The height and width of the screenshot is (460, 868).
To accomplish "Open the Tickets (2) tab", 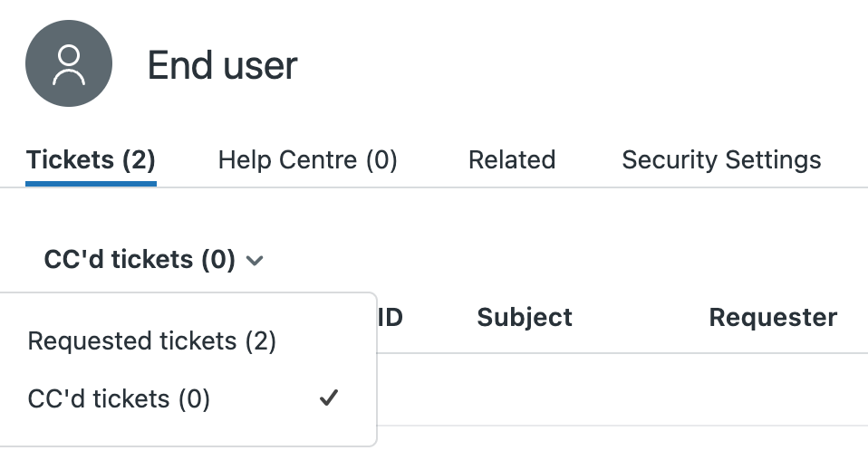I will (x=91, y=160).
